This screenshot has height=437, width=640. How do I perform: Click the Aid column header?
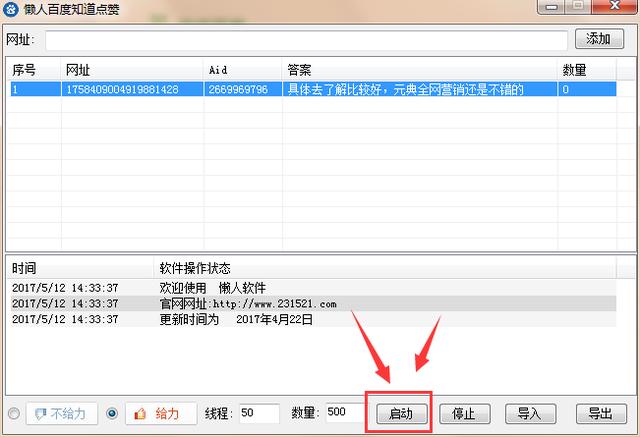pos(243,70)
